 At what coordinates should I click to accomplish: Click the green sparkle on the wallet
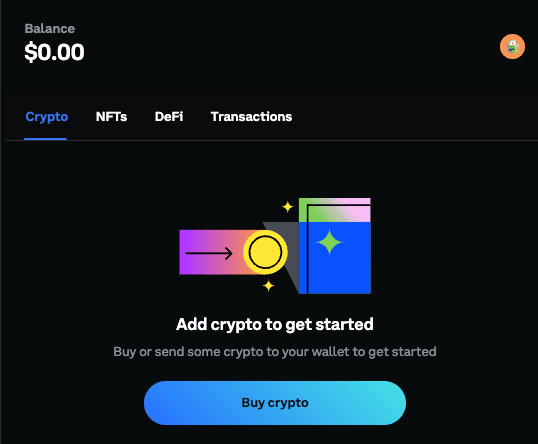329,242
